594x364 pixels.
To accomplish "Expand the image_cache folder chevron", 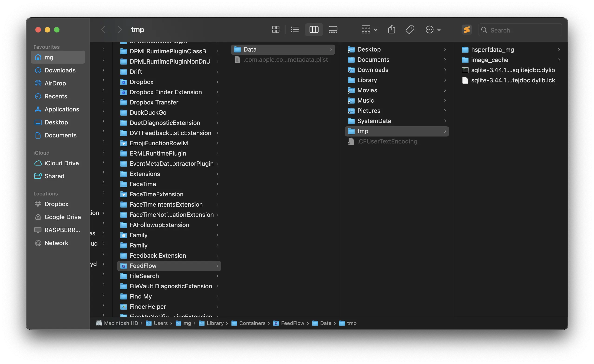I will [x=559, y=60].
